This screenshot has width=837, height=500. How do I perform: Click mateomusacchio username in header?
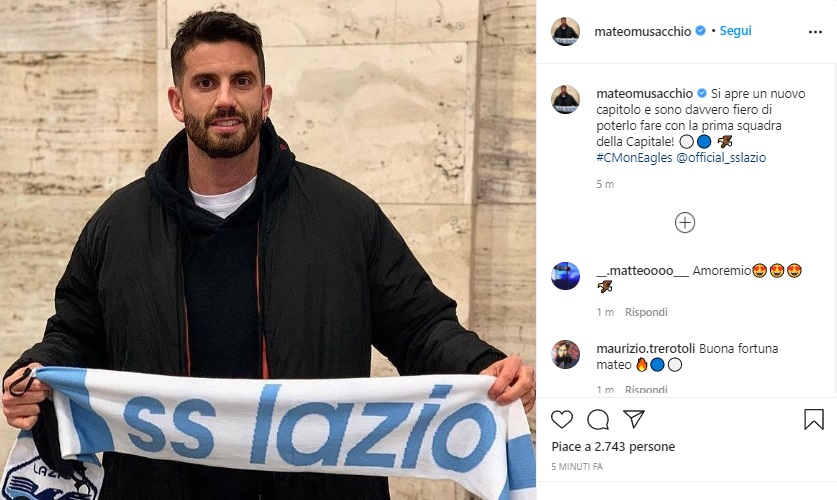pyautogui.click(x=642, y=31)
